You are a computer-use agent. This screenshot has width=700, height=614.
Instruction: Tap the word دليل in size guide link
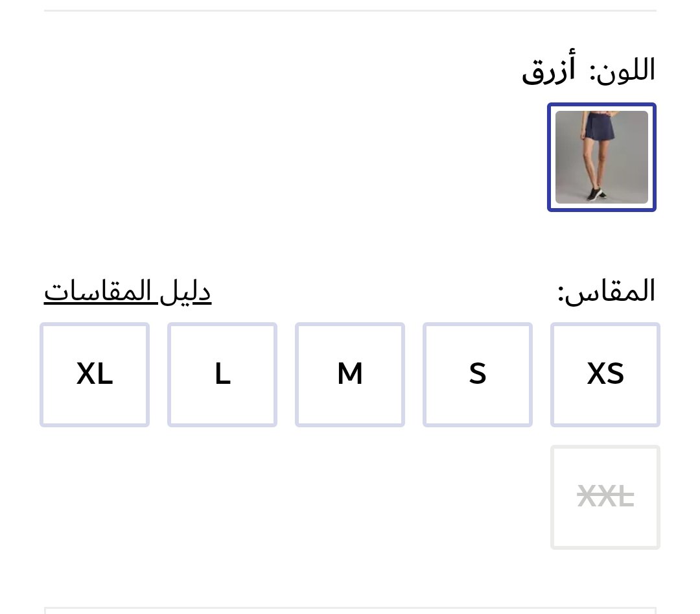(x=185, y=292)
